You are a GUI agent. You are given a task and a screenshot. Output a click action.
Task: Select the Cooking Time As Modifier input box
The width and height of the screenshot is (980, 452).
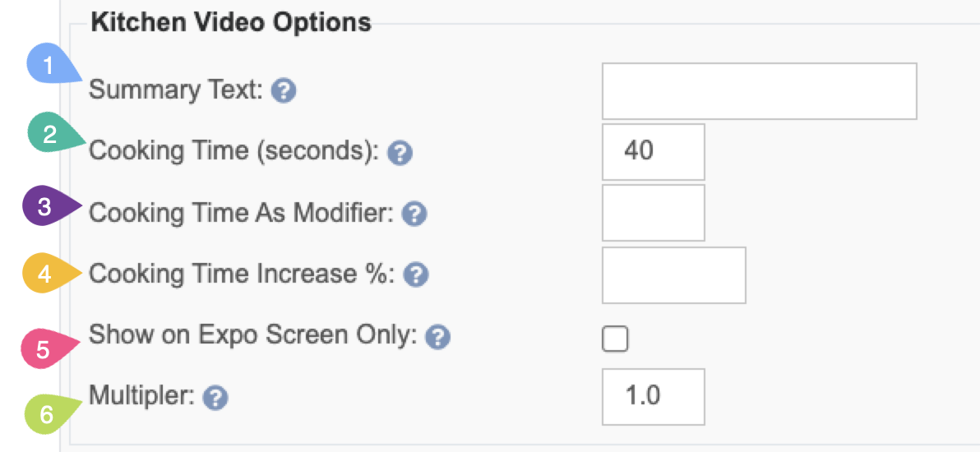653,213
